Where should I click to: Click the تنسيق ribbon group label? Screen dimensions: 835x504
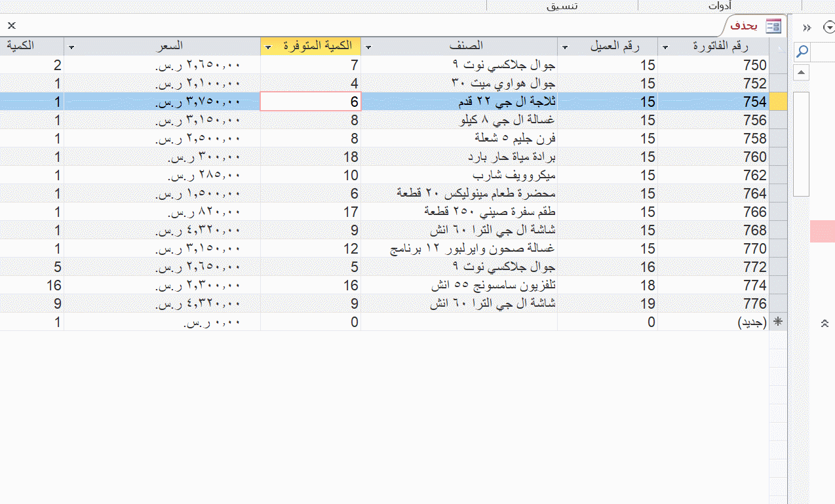562,6
